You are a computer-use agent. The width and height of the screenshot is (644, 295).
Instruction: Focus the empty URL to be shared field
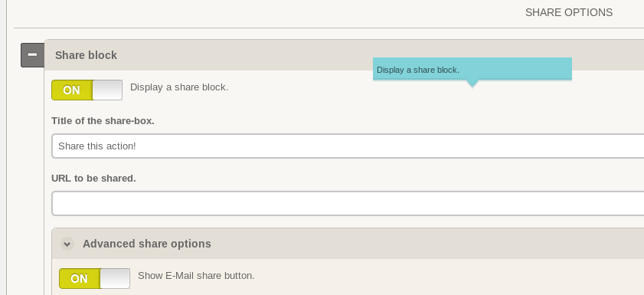coord(348,203)
